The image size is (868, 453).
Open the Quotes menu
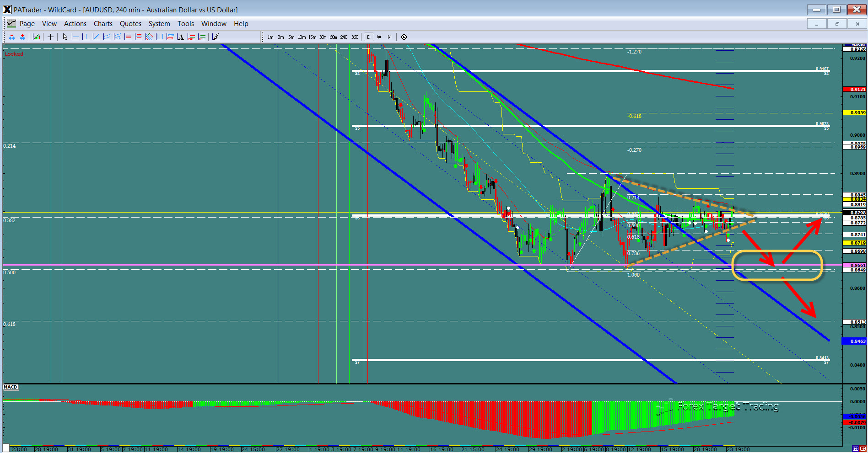(130, 24)
